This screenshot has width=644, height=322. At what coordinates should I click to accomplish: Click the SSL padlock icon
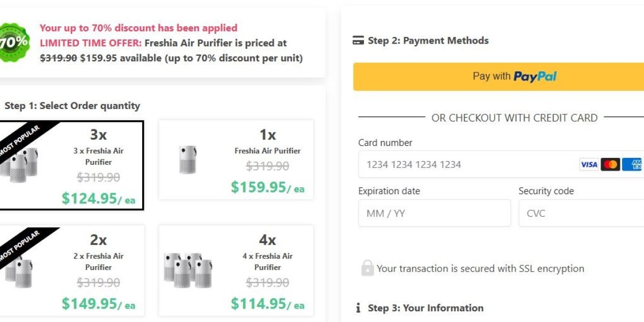(x=367, y=268)
